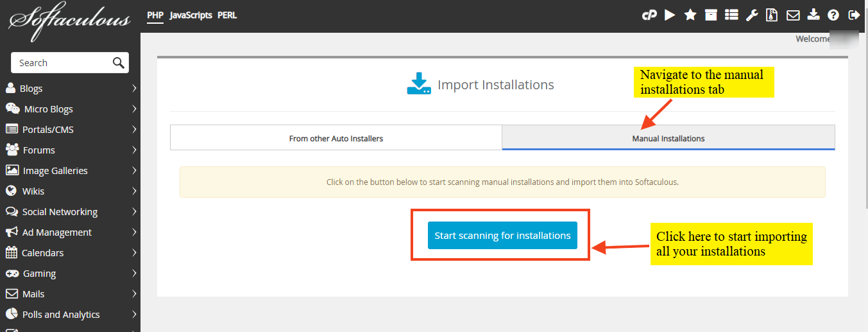The width and height of the screenshot is (868, 332).
Task: Select the Manual Installations tab
Action: point(668,137)
